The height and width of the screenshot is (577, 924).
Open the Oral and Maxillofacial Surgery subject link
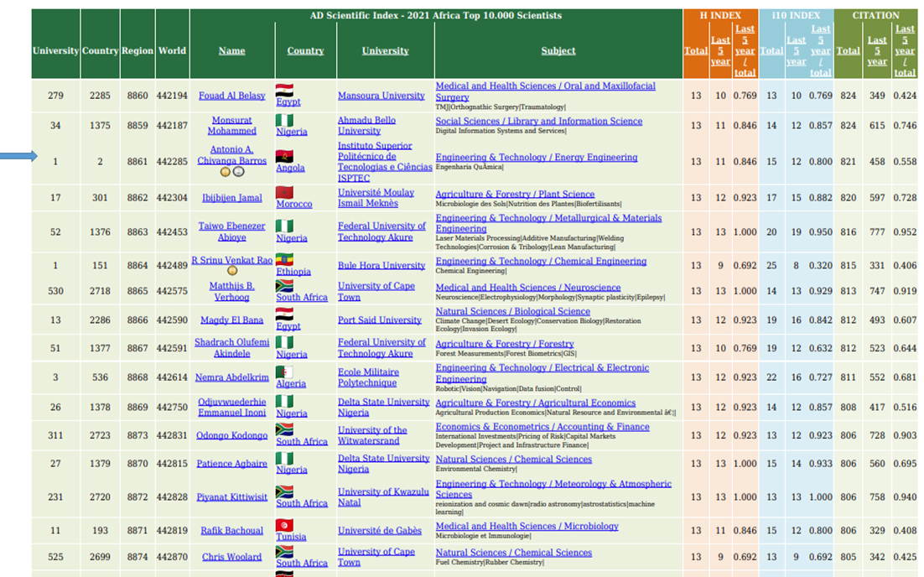[x=545, y=91]
